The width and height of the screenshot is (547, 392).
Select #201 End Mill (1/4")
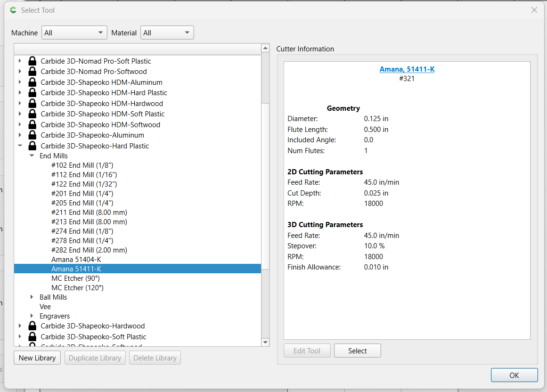point(82,194)
